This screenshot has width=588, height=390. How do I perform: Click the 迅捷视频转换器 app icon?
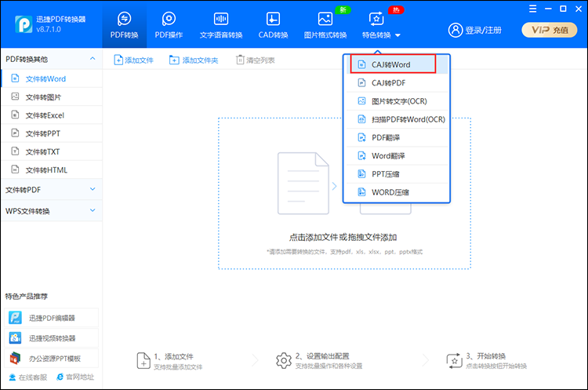coord(16,338)
